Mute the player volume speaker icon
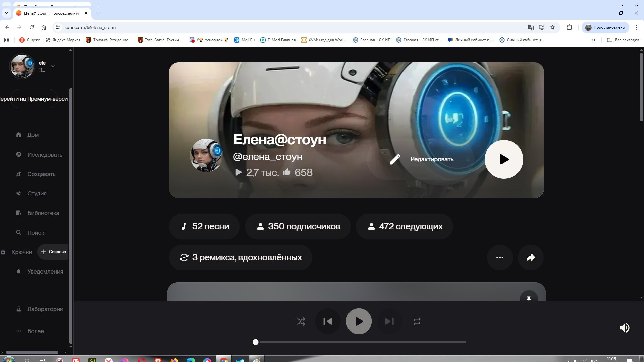The image size is (644, 362). (x=624, y=328)
